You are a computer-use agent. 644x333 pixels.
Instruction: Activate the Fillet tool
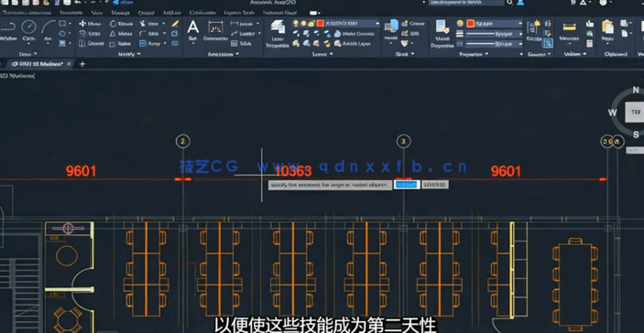point(149,33)
